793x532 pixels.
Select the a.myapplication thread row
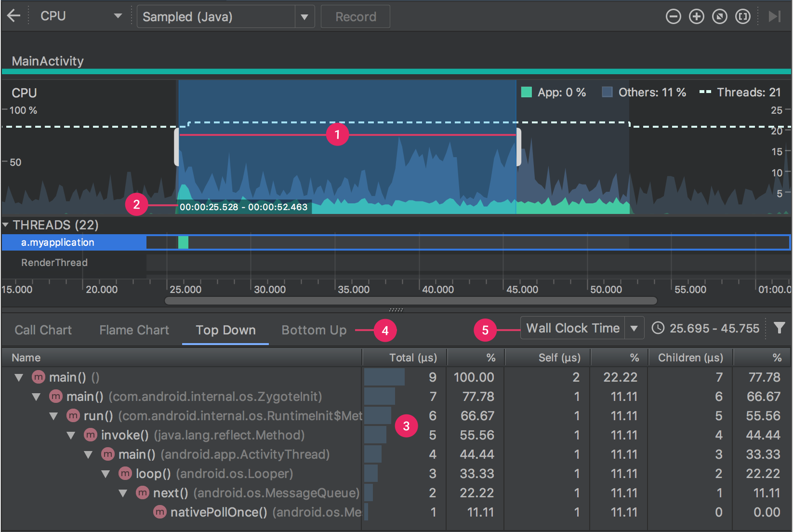pos(58,242)
